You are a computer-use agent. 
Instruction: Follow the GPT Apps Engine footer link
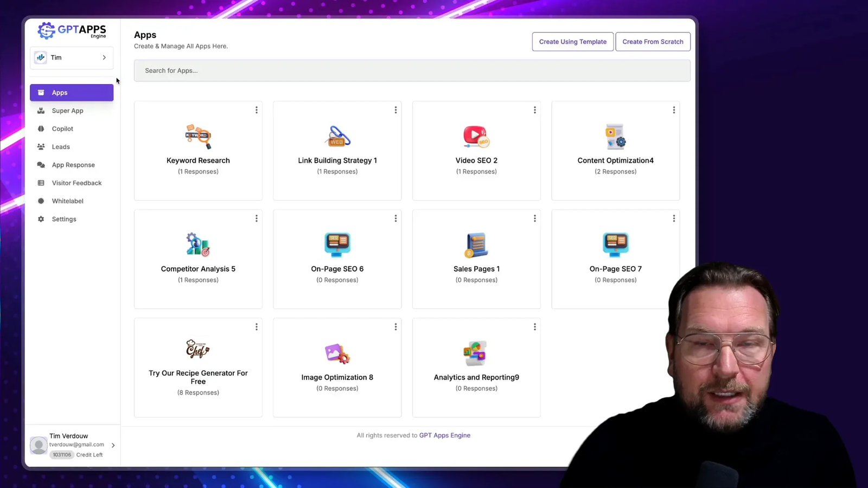[x=445, y=435]
